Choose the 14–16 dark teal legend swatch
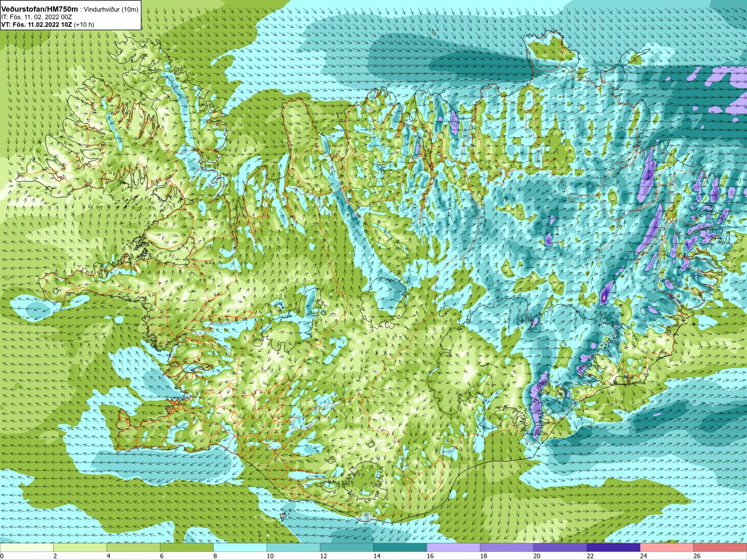 [x=400, y=548]
